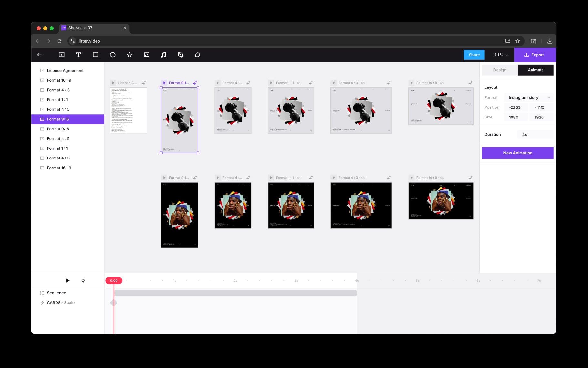588x368 pixels.
Task: Open the comments tool
Action: [x=198, y=55]
